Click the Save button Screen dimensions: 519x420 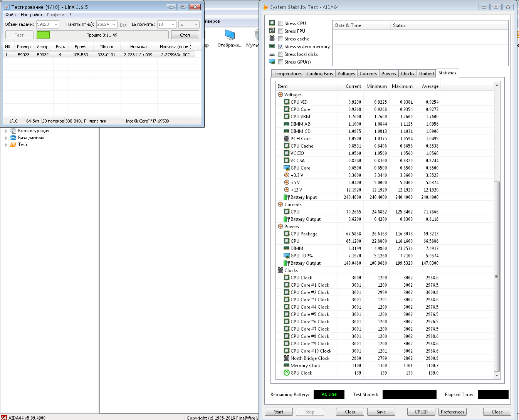pyautogui.click(x=381, y=412)
